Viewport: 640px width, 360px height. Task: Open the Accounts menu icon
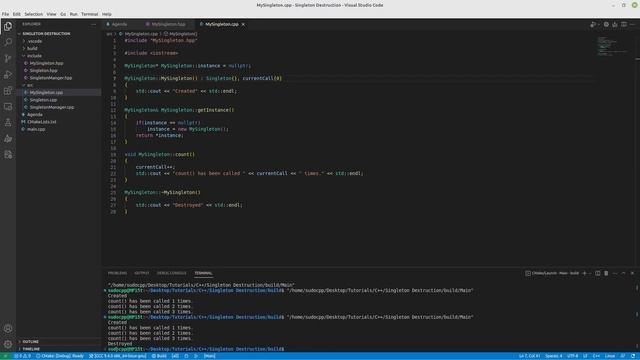click(x=8, y=328)
